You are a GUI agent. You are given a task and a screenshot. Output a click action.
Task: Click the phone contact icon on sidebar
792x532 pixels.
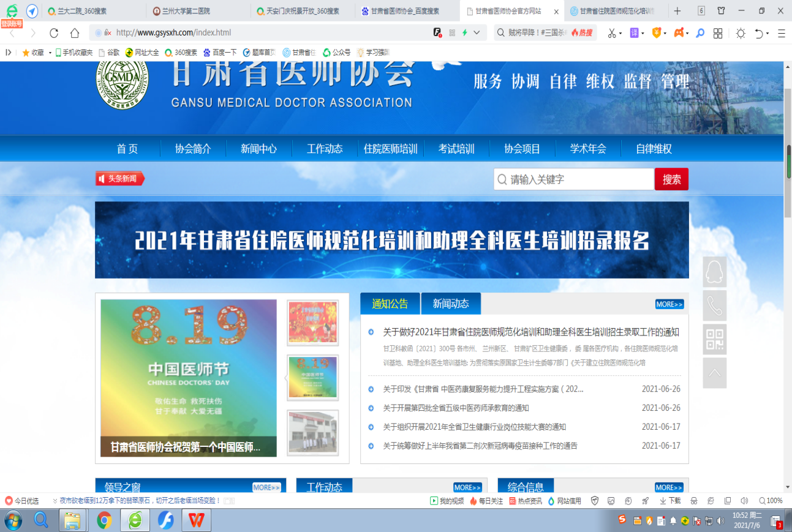coord(714,305)
